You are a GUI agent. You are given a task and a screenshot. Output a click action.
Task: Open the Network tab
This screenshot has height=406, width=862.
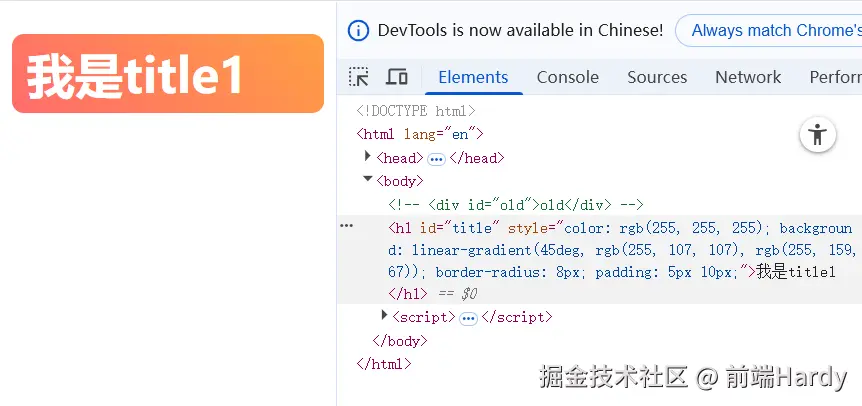748,77
